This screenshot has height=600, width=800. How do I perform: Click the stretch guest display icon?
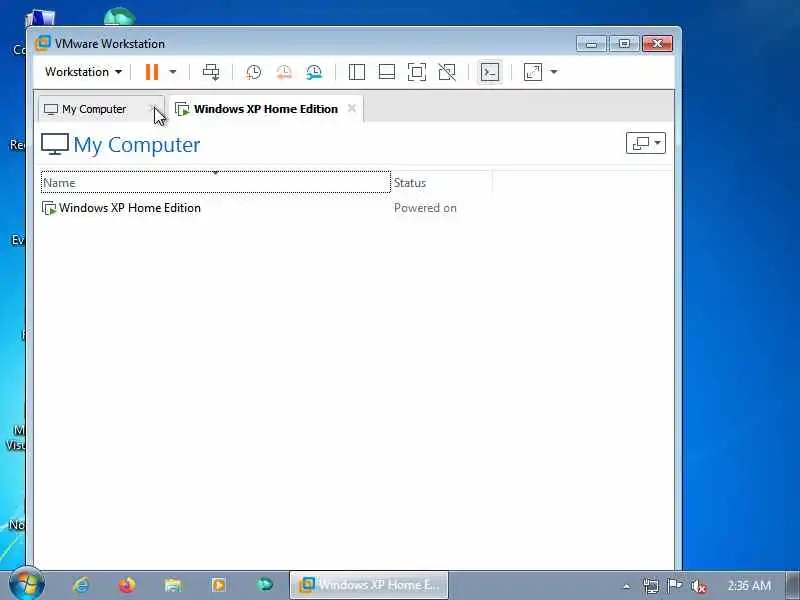coord(533,72)
